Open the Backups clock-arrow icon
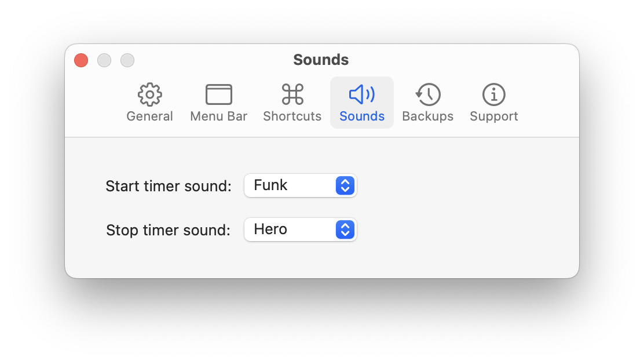 [428, 94]
